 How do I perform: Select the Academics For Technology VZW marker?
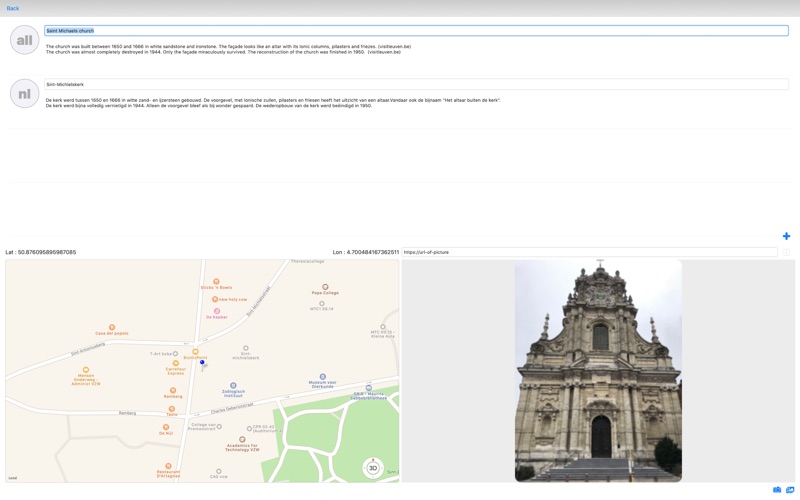242,439
